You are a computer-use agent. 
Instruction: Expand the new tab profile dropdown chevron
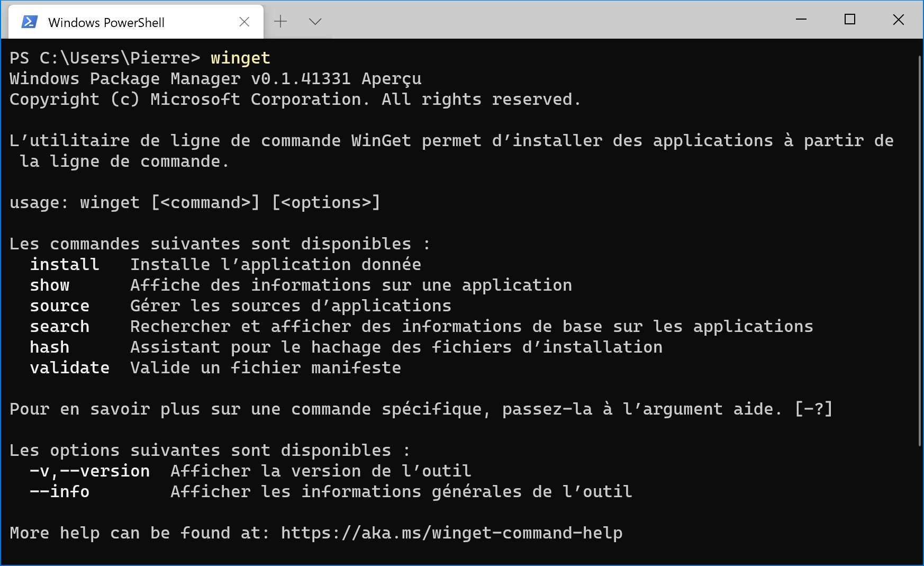click(x=315, y=22)
